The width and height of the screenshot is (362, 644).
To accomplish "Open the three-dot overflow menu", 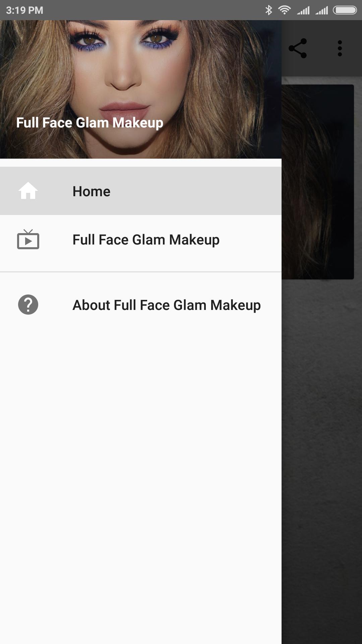I will 340,48.
